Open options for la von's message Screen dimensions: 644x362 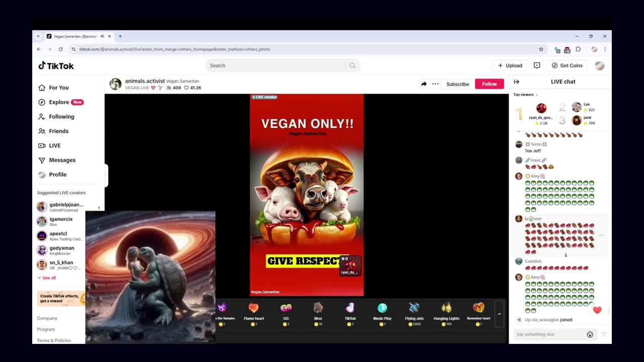(601, 235)
